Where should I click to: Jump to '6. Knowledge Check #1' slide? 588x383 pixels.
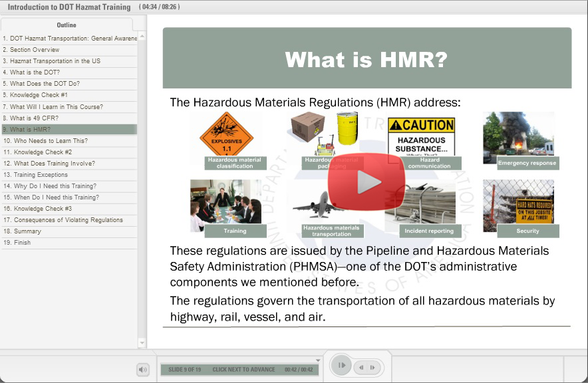[39, 95]
